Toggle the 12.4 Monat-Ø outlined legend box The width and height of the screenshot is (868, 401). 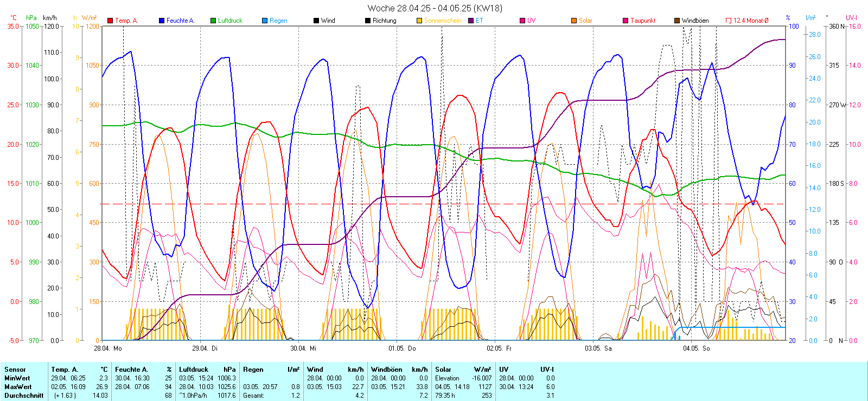729,21
